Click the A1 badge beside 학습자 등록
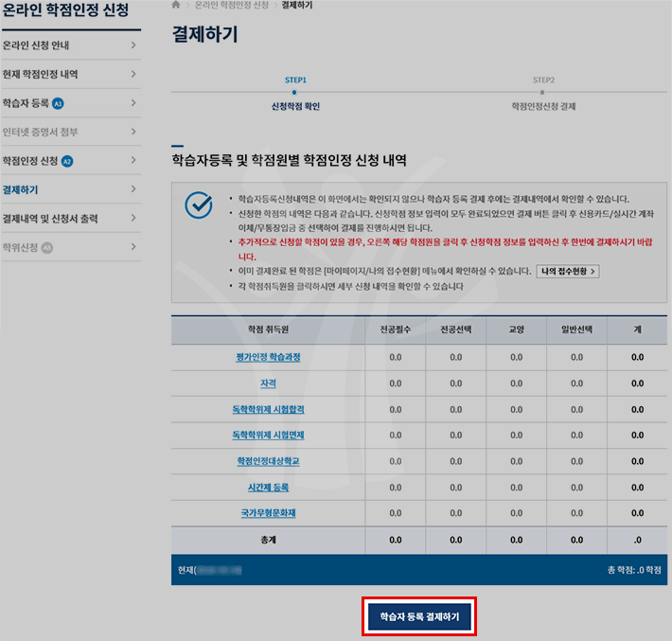 pos(58,103)
